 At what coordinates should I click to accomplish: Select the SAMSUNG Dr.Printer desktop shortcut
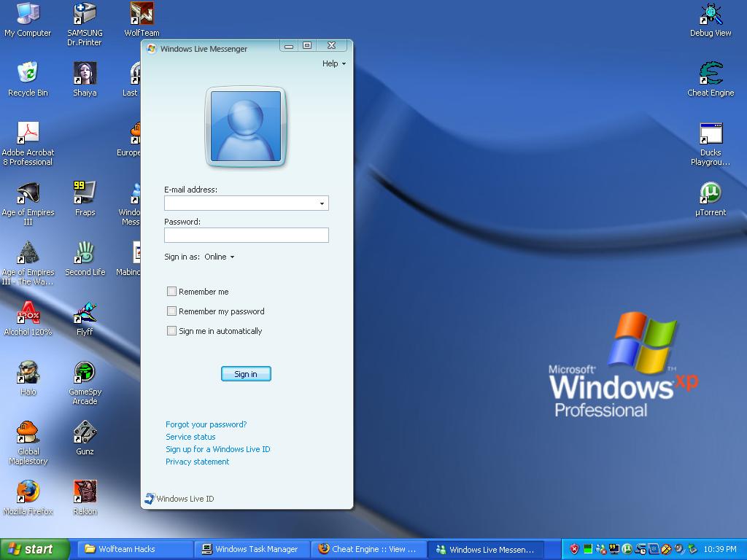(x=85, y=24)
